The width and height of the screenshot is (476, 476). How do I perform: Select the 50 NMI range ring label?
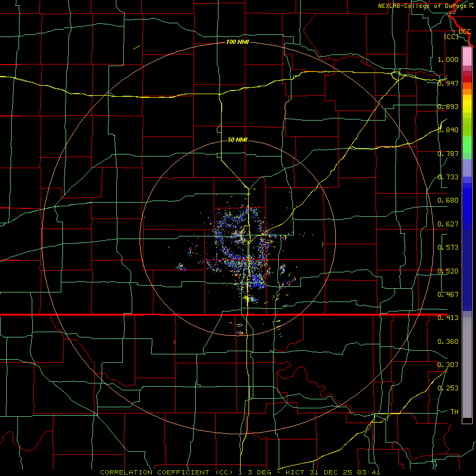[x=237, y=140]
